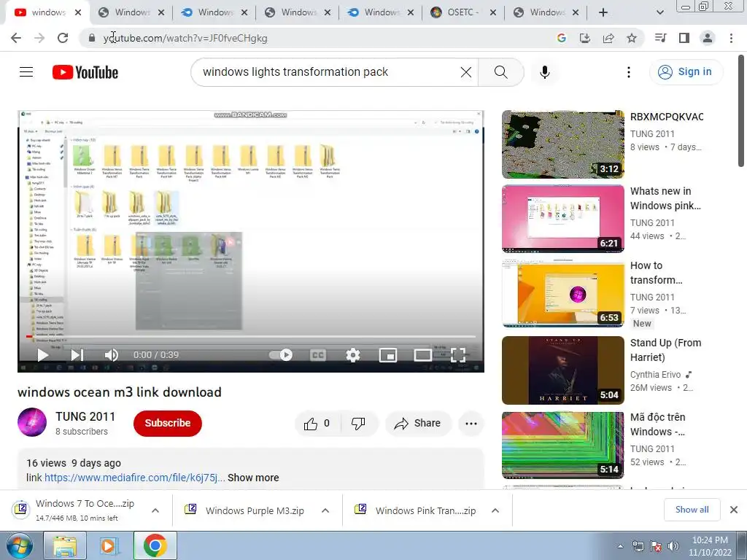Close the downloads bar
747x560 pixels.
point(734,510)
